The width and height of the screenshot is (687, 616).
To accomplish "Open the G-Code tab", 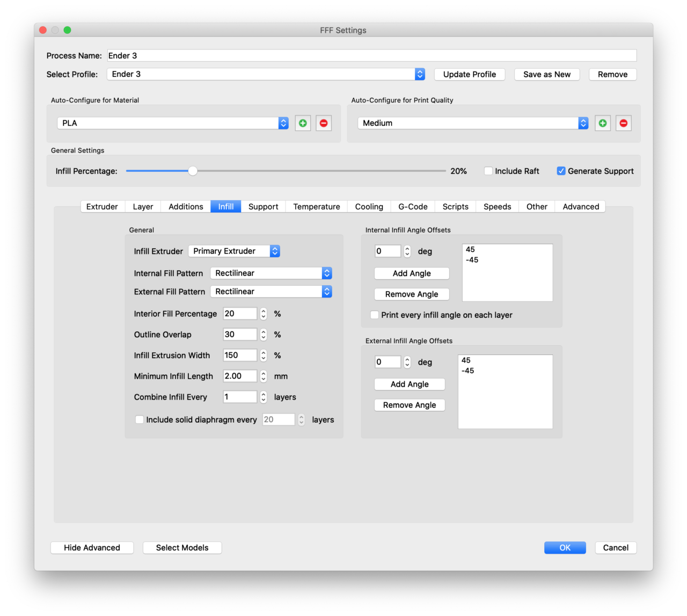I will [x=412, y=206].
